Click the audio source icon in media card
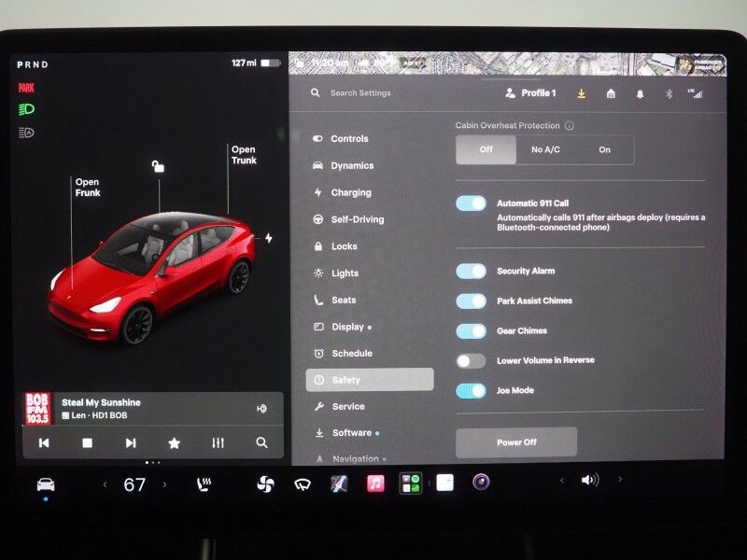 pyautogui.click(x=262, y=409)
